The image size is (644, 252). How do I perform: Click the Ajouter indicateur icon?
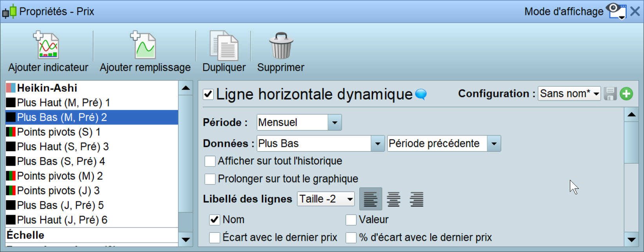48,46
